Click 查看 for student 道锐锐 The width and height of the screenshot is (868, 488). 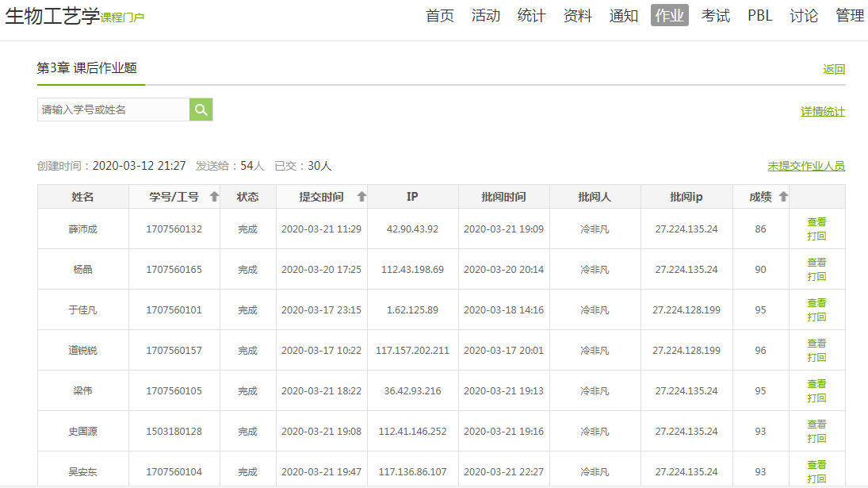[816, 344]
